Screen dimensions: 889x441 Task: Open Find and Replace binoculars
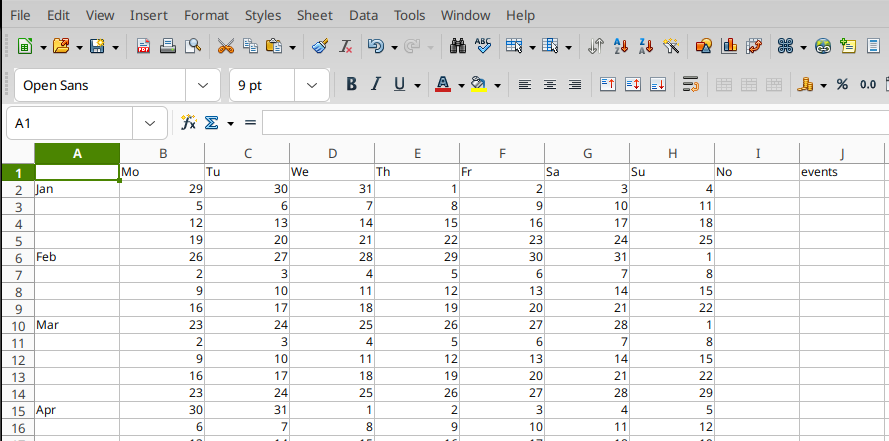[458, 46]
